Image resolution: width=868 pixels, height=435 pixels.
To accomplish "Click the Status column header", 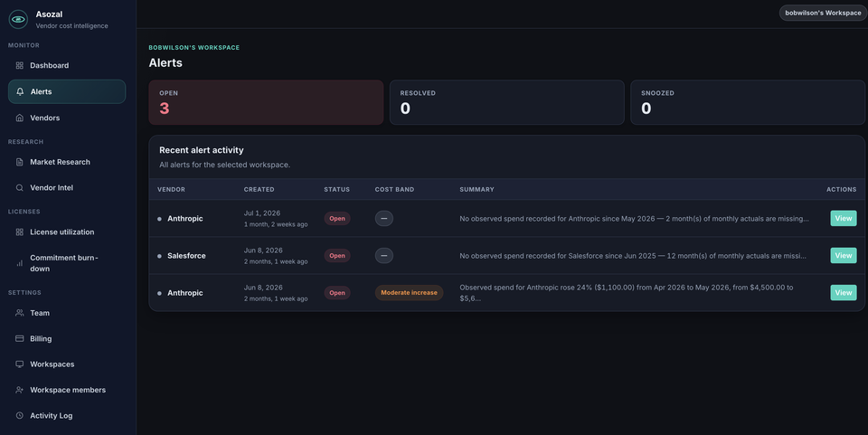I will click(x=336, y=189).
